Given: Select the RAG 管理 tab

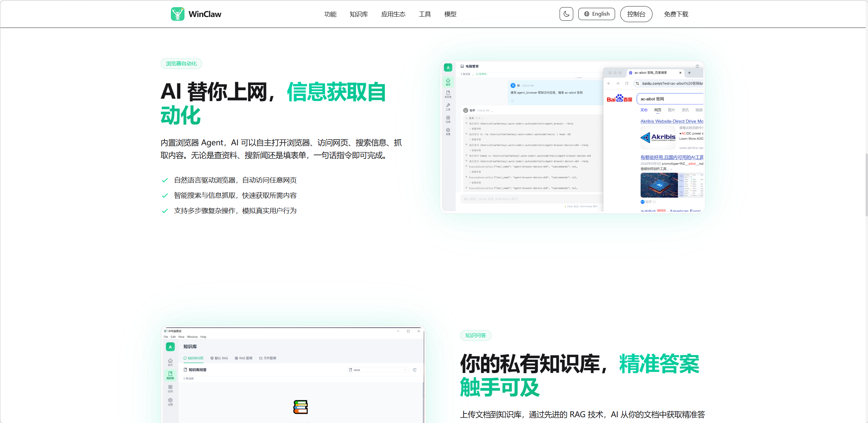Looking at the screenshot, I should pos(244,358).
